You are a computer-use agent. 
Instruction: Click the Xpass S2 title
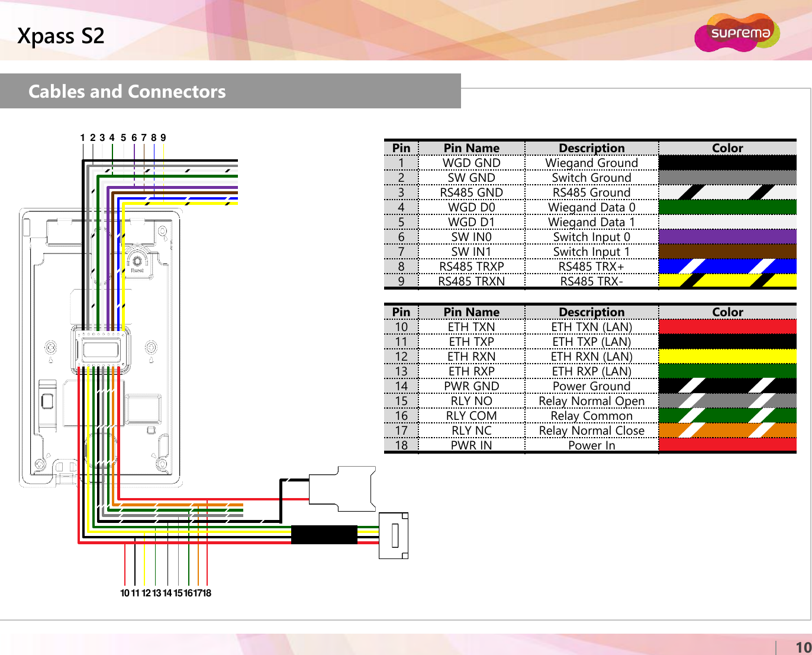(x=61, y=36)
